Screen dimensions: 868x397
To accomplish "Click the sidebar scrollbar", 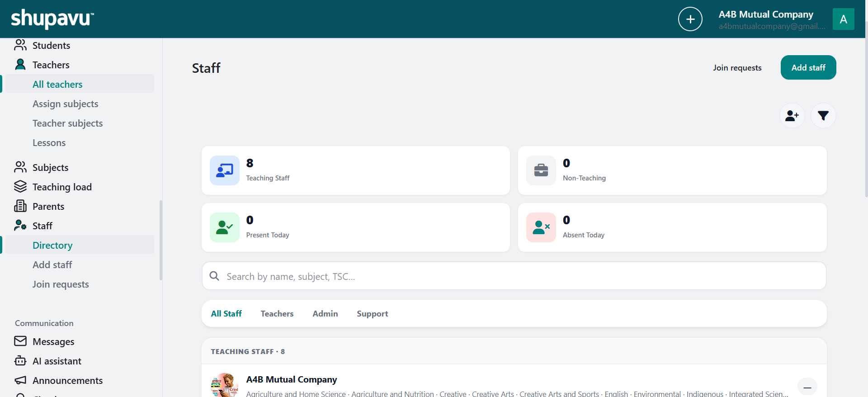I will (160, 240).
